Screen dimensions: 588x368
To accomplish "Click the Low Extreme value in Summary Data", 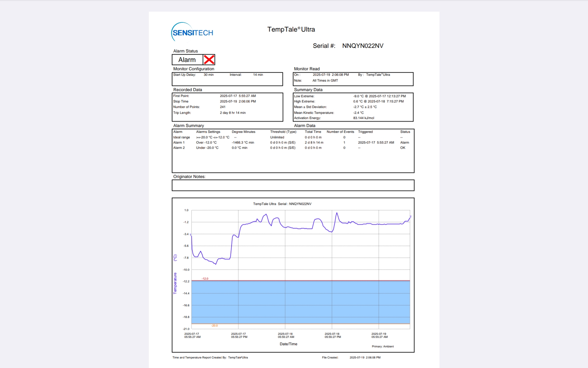I will [x=379, y=96].
